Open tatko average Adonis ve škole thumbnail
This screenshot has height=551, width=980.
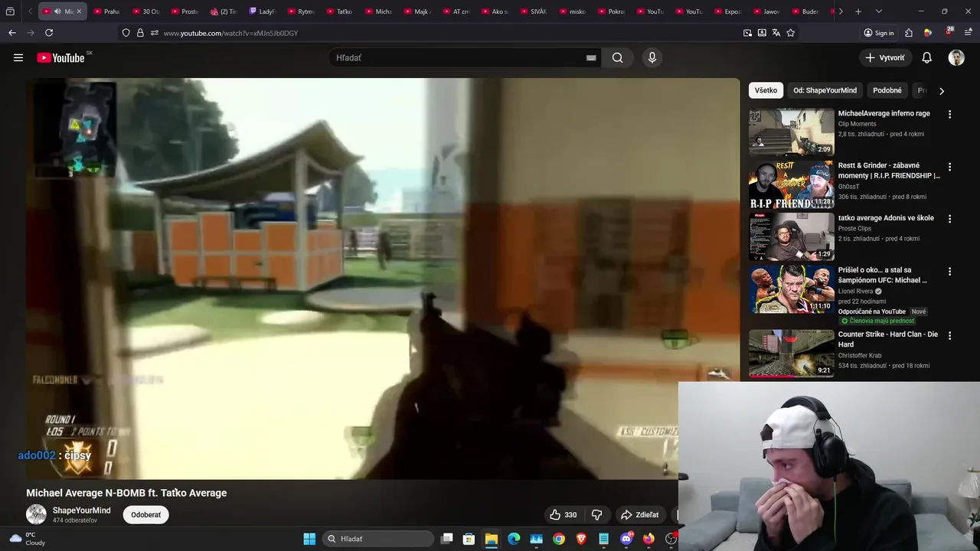point(792,236)
